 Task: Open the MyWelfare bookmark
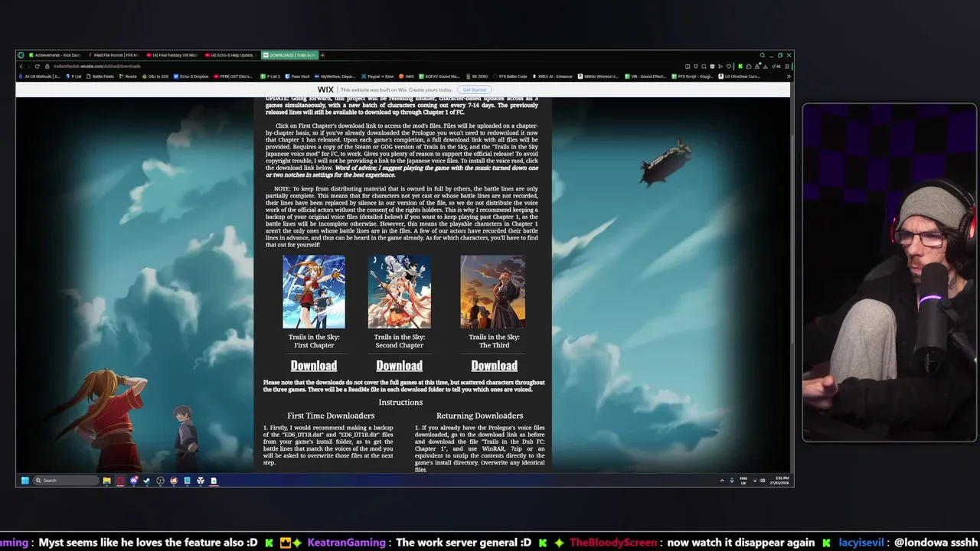point(335,77)
